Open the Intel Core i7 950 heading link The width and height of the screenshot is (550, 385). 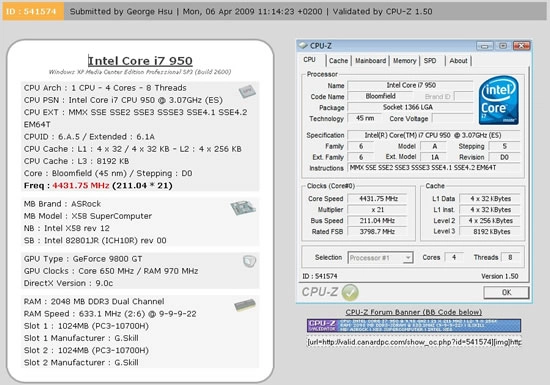(x=140, y=61)
